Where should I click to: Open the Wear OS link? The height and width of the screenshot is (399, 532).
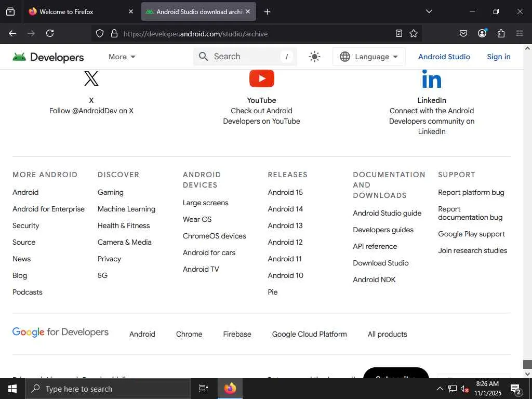[197, 219]
